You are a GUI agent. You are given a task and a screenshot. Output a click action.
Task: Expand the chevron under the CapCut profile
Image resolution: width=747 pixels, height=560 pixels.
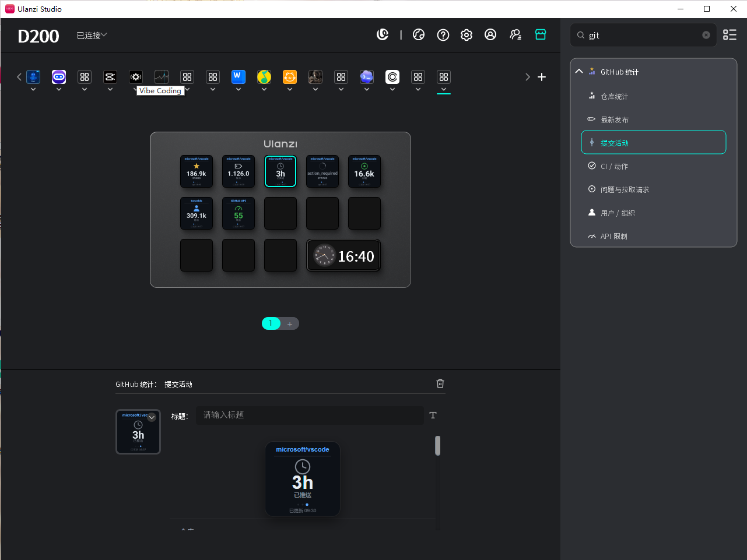click(110, 90)
